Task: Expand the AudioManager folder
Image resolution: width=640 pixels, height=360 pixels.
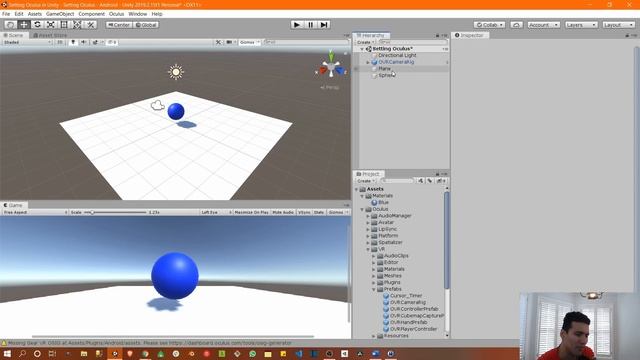Action: [368, 216]
